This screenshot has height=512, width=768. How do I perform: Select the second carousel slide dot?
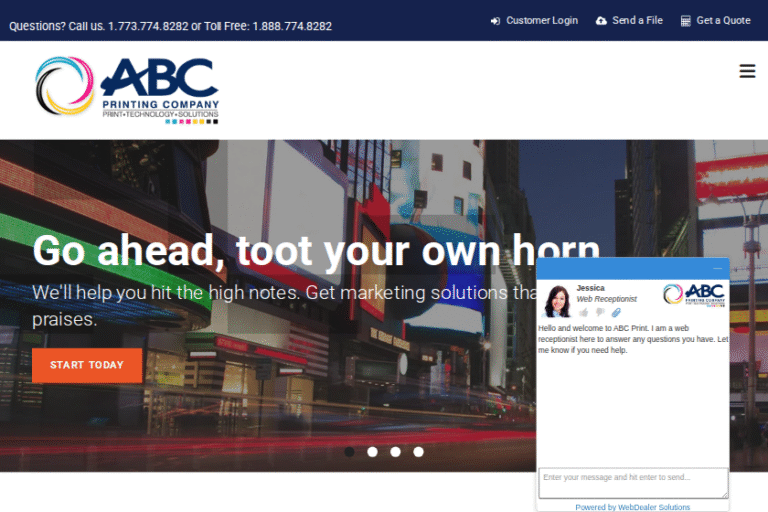click(x=373, y=452)
